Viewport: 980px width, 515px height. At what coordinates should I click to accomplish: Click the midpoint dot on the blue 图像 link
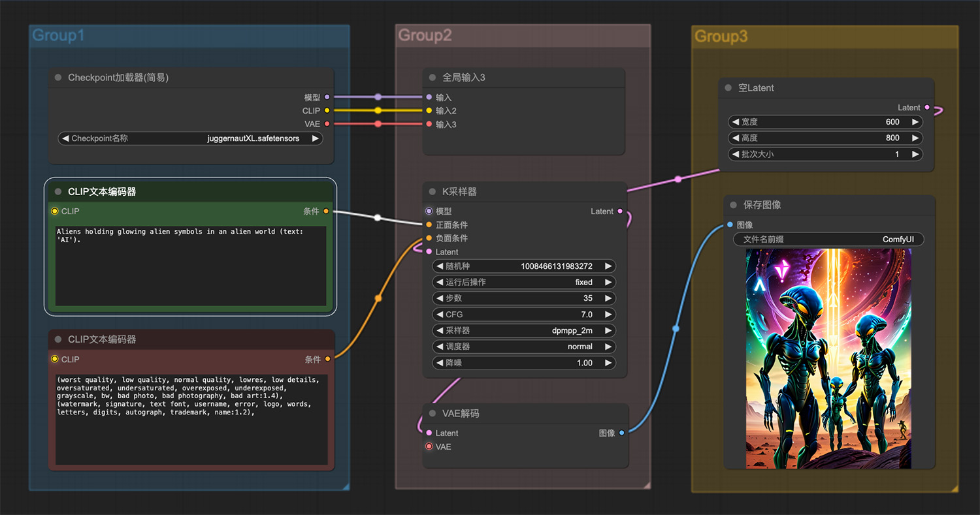point(676,329)
